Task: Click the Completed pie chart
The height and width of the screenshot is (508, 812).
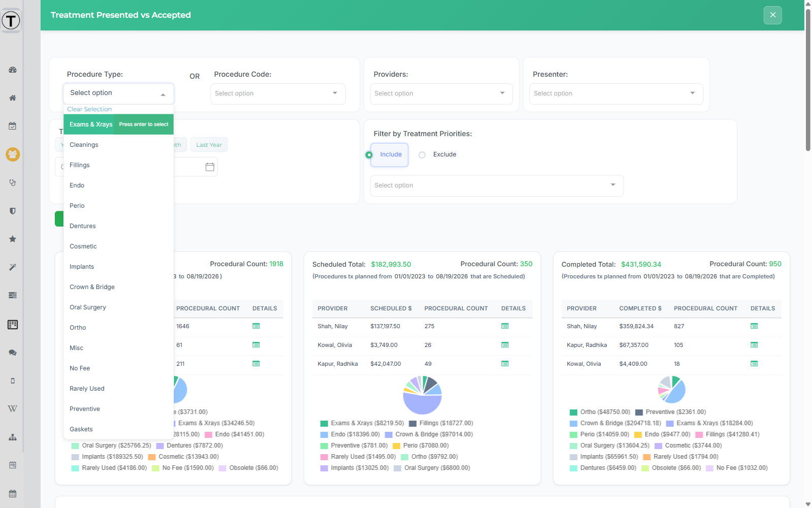Action: (x=671, y=390)
